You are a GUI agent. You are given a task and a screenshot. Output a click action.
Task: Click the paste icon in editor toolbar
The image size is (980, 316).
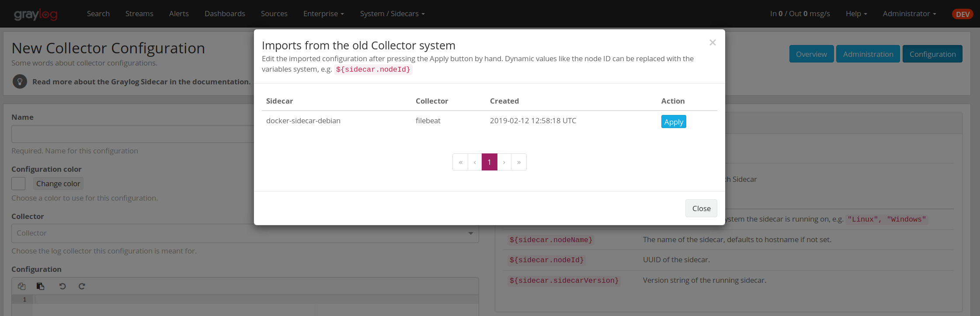pos(41,286)
